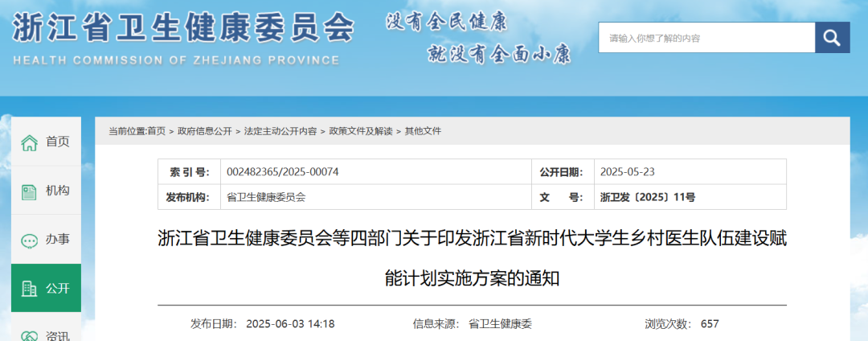This screenshot has width=868, height=341.
Task: Click the 索引号 label cell
Action: click(x=190, y=172)
